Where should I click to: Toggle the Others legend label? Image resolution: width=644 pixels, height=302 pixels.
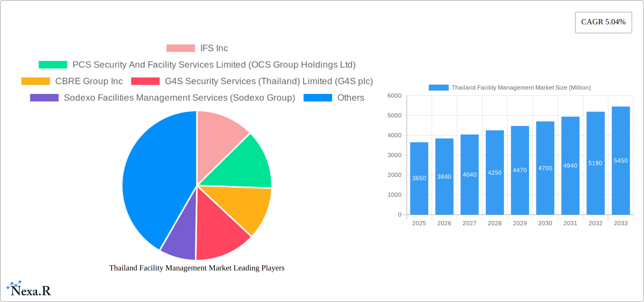tap(351, 98)
